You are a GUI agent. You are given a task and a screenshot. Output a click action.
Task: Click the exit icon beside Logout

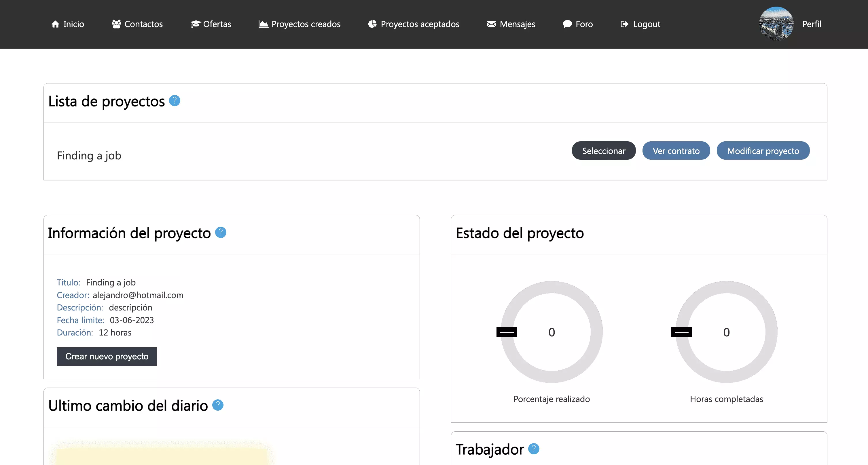coord(625,24)
